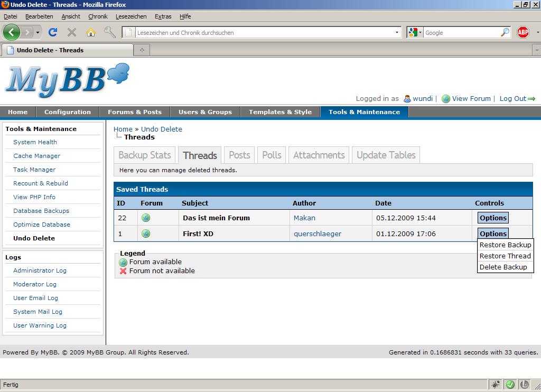The width and height of the screenshot is (541, 392).
Task: Click the Adblock Plus ABP icon
Action: coord(523,32)
